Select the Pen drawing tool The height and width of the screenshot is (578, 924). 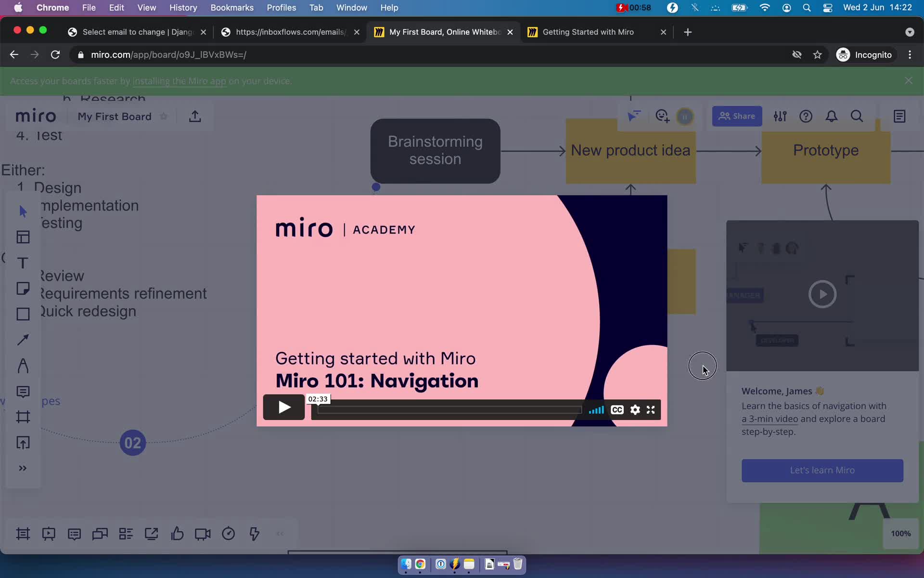23,366
